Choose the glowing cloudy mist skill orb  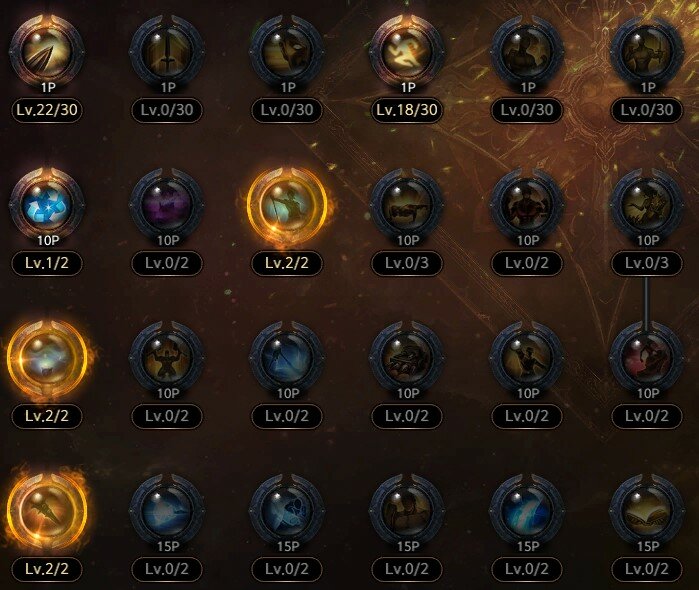[47, 358]
